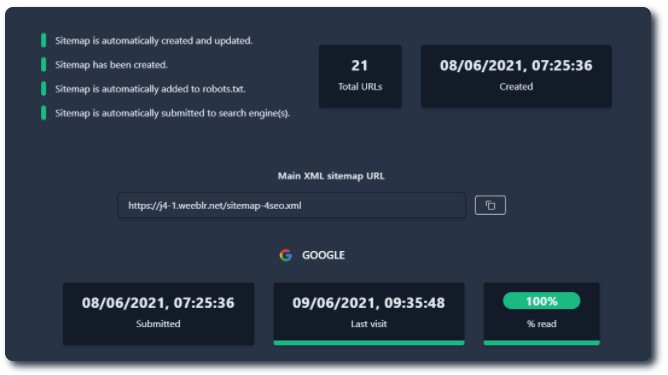The image size is (668, 375).
Task: Click the Created date card
Action: pos(516,76)
